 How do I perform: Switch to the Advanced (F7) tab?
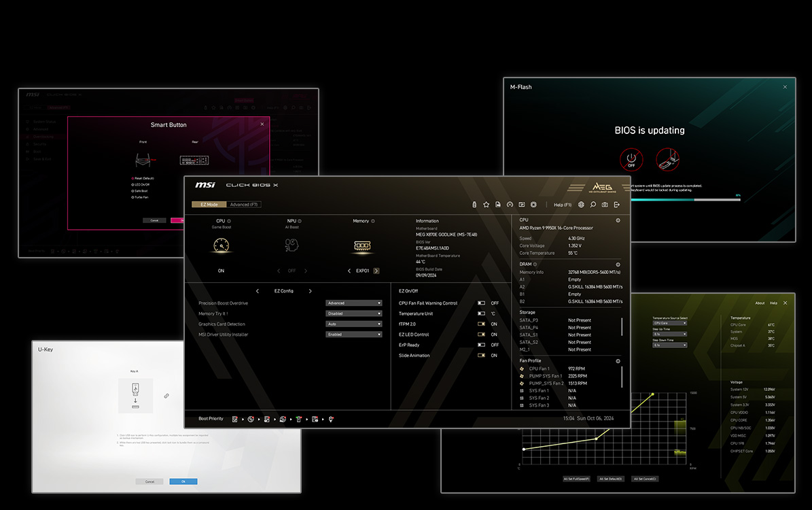[243, 205]
